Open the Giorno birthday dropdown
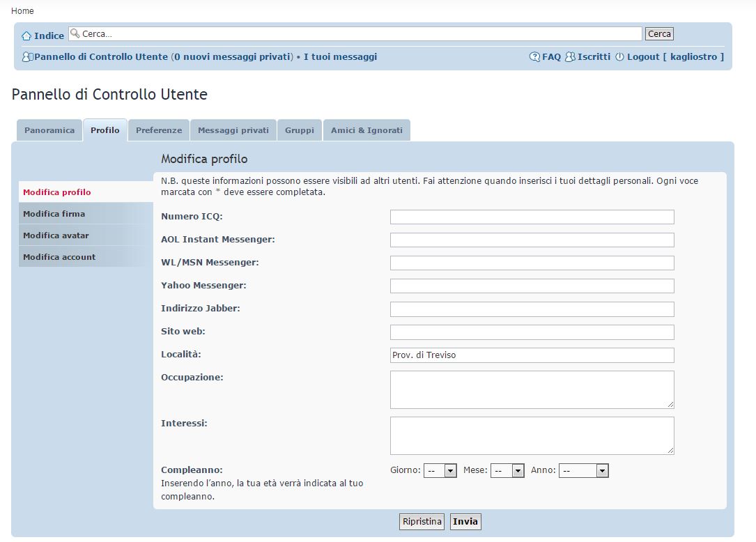This screenshot has width=756, height=542. [440, 471]
